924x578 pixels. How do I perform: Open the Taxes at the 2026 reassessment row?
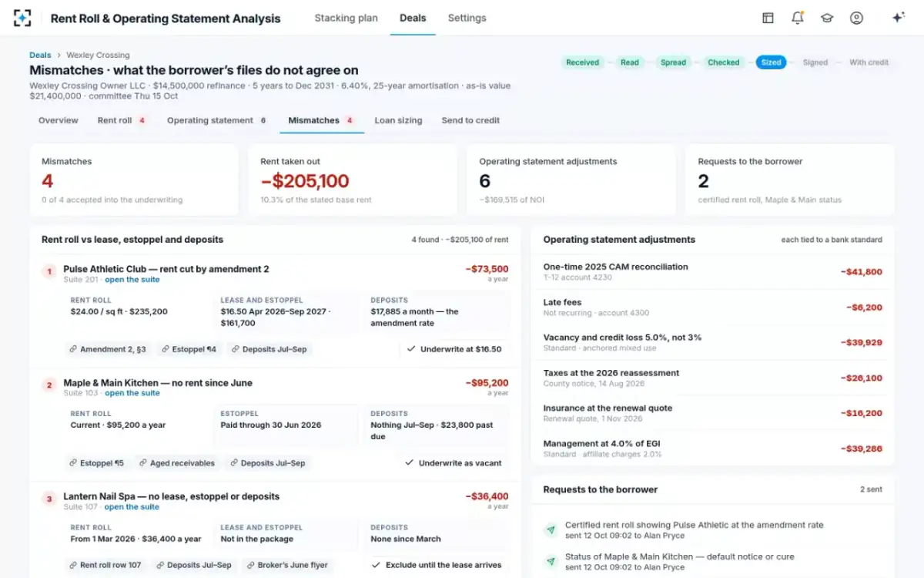[712, 378]
